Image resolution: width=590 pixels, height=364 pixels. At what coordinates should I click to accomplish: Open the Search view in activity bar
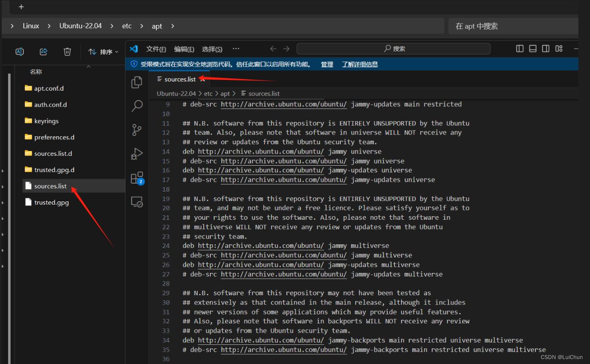click(137, 106)
